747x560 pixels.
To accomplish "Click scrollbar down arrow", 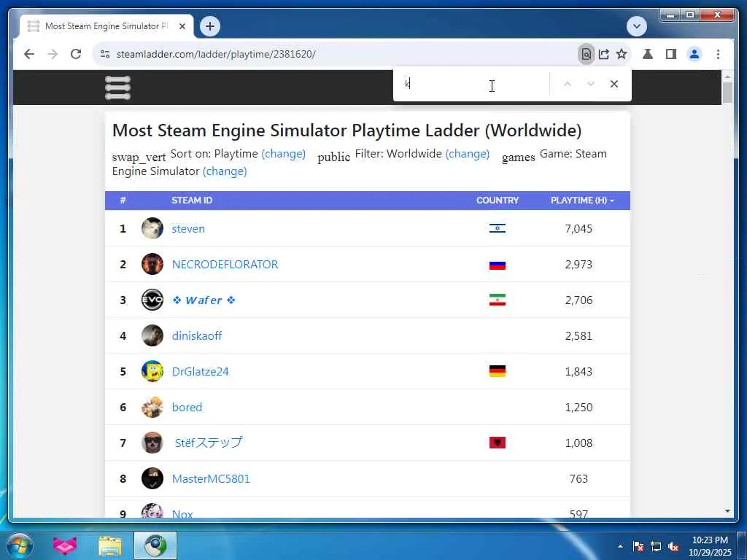I will (727, 511).
